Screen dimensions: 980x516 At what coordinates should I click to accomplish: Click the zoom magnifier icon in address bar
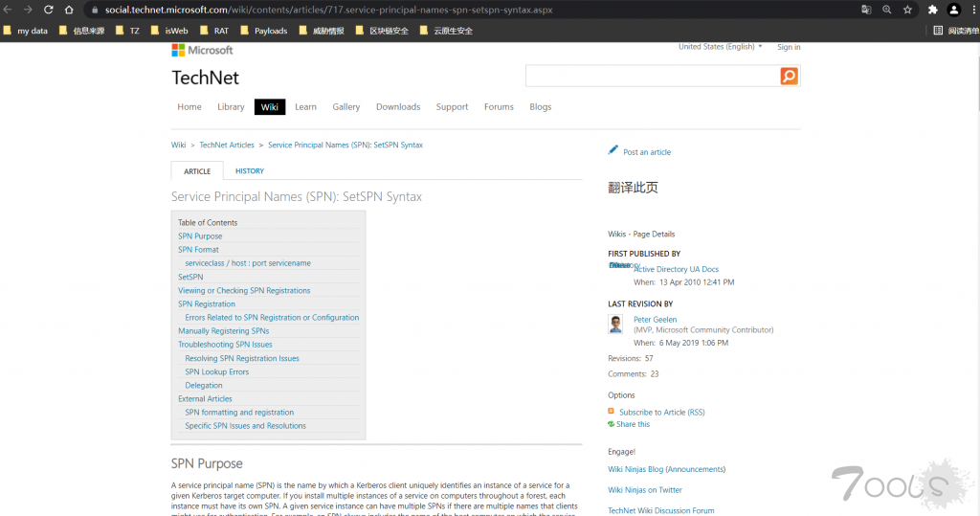pos(886,10)
